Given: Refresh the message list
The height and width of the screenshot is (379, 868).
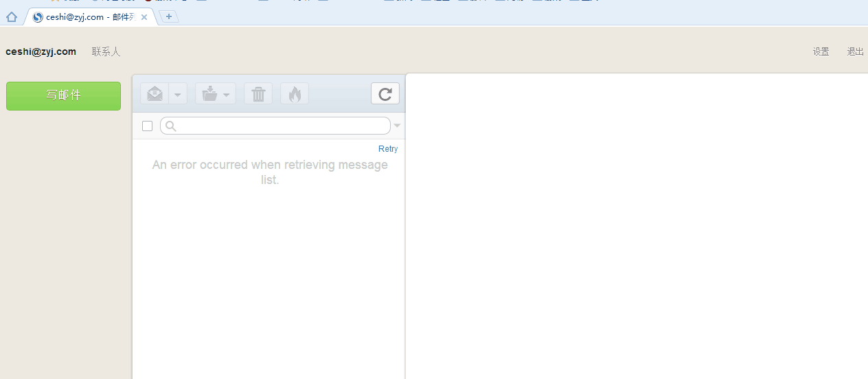Looking at the screenshot, I should coord(385,93).
